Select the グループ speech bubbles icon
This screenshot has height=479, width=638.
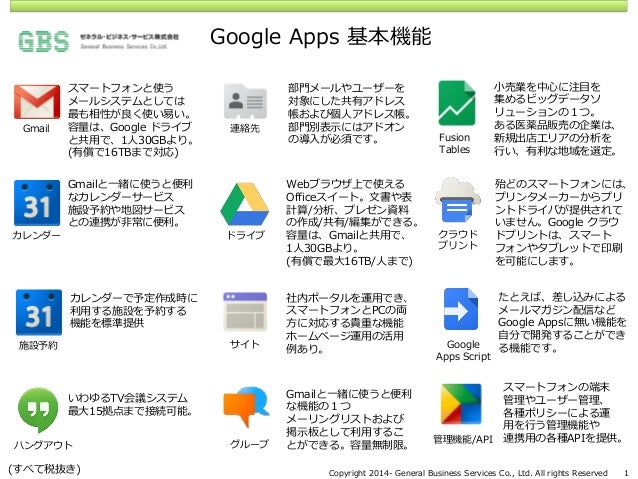(x=247, y=407)
